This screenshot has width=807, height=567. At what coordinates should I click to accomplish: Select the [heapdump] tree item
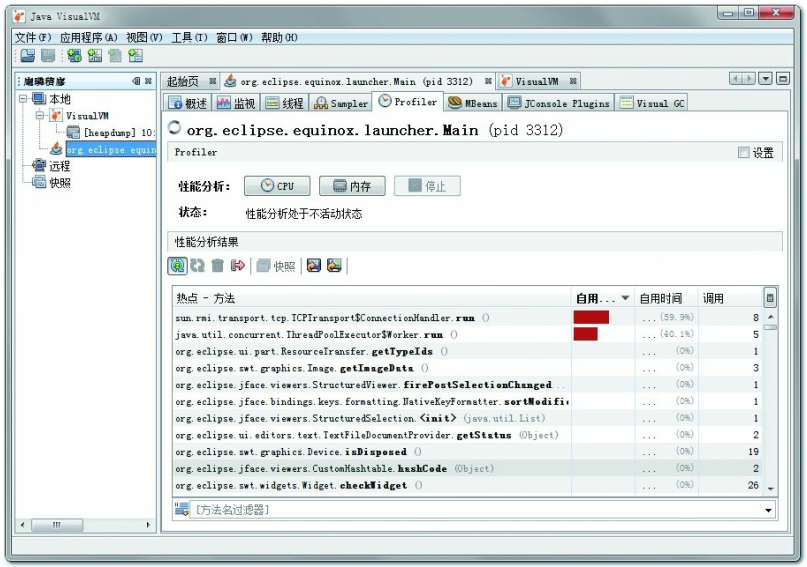tap(111, 132)
